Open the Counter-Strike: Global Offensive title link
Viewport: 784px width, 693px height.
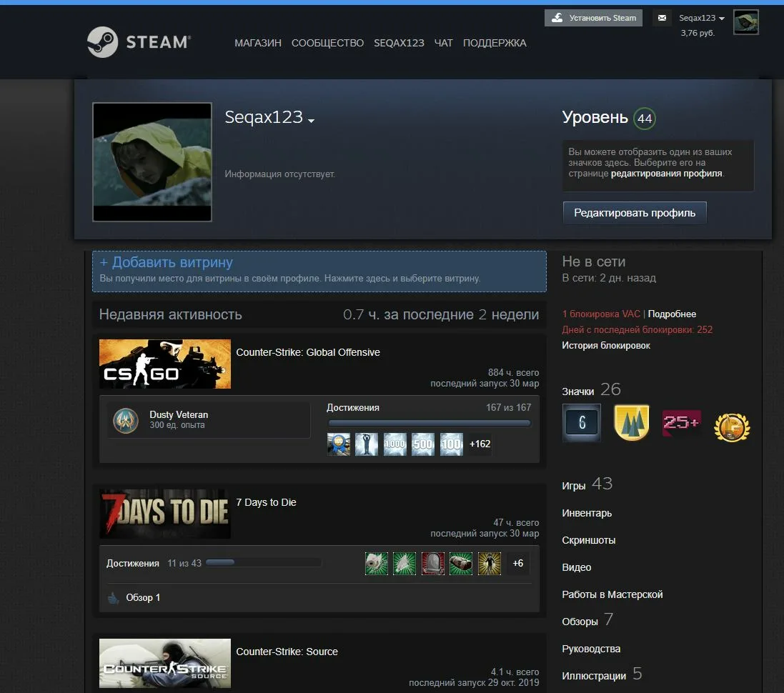click(x=308, y=352)
